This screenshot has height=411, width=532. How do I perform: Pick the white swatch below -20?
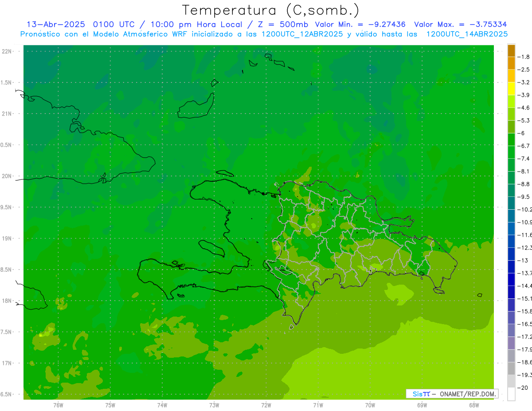click(x=511, y=394)
